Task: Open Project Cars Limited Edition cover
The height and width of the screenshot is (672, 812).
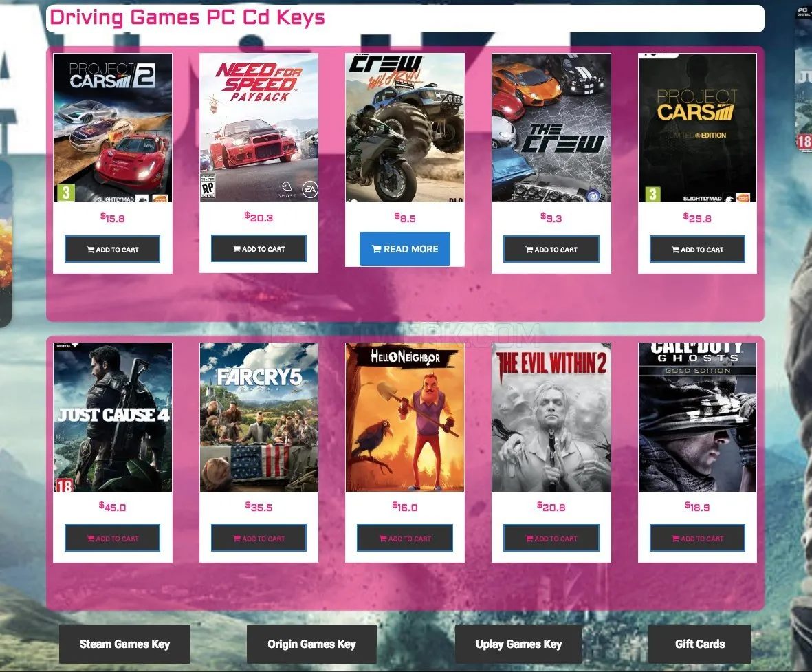Action: (698, 127)
